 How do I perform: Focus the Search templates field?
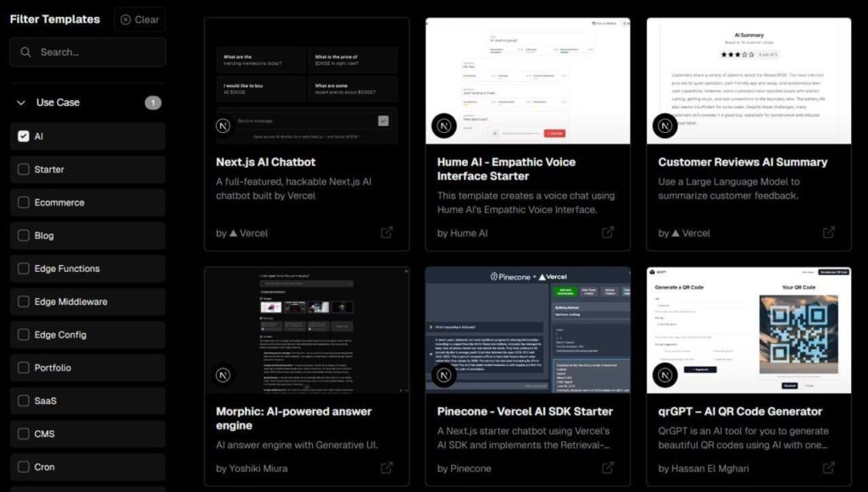point(87,52)
